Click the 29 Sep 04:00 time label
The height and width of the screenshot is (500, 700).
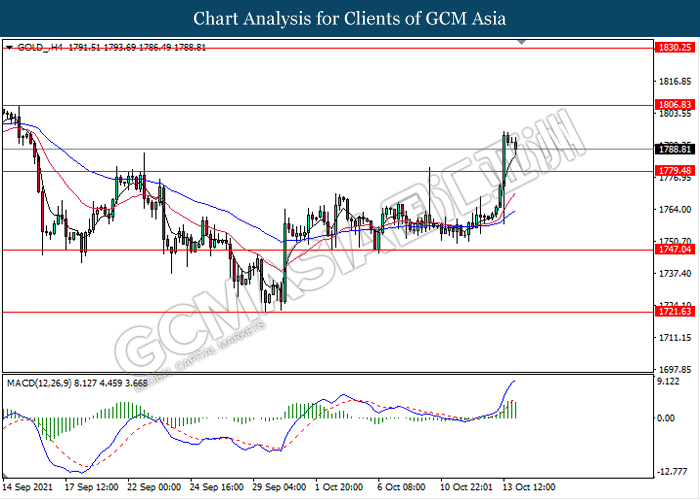coord(279,487)
